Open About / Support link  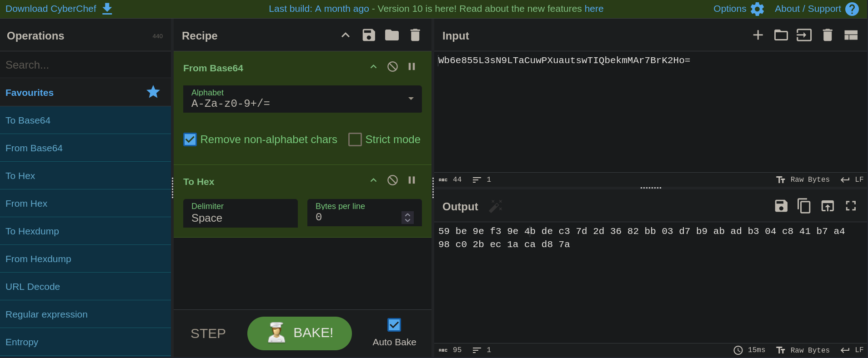point(808,9)
